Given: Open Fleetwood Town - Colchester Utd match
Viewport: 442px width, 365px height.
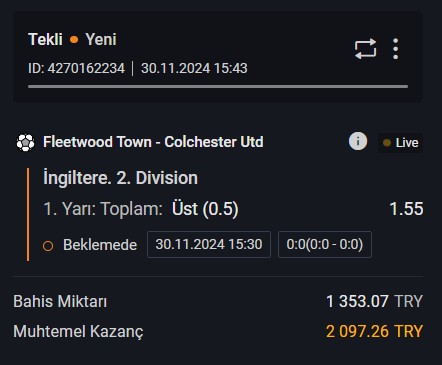Looking at the screenshot, I should tap(153, 142).
